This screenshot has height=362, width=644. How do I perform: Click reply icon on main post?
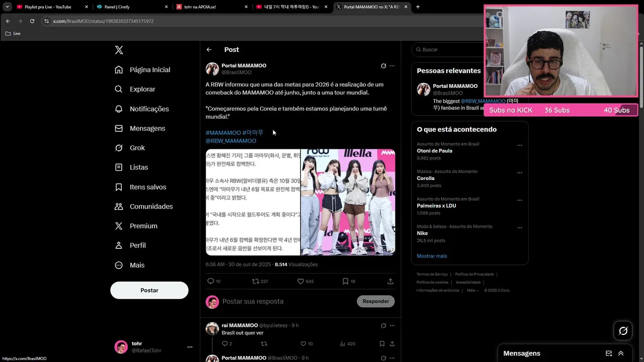click(211, 282)
